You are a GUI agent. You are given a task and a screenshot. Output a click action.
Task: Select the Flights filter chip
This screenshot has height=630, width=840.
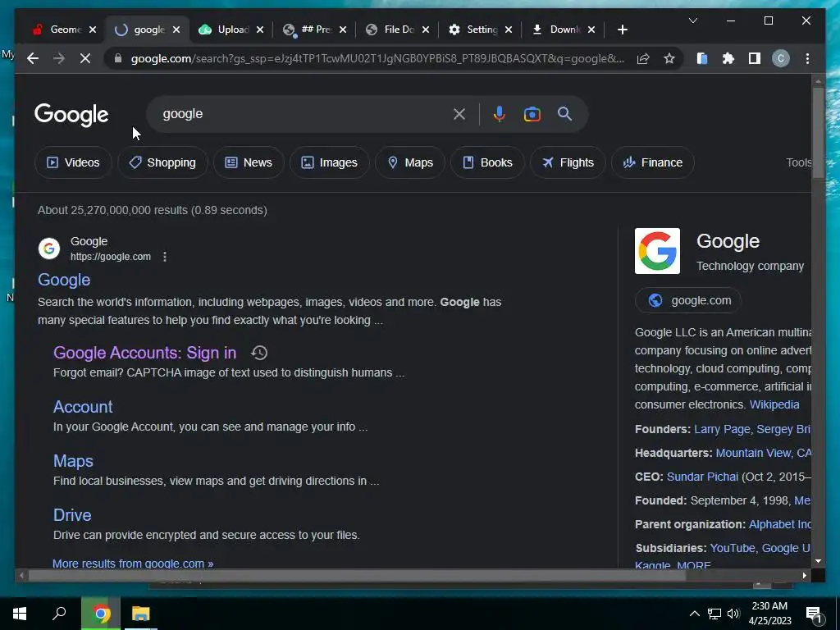(568, 162)
